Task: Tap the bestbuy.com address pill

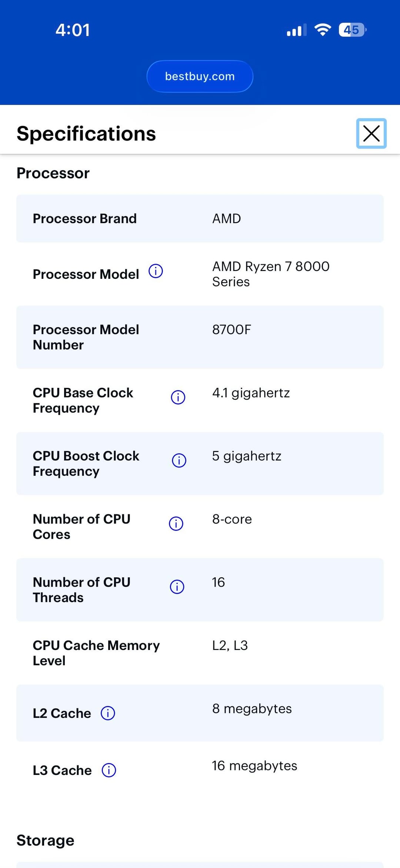Action: (x=200, y=76)
